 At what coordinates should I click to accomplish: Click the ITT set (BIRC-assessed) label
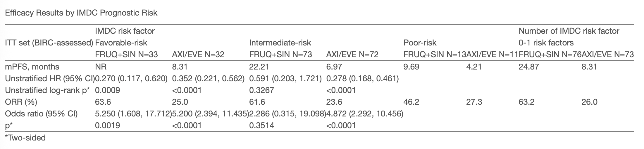click(49, 43)
